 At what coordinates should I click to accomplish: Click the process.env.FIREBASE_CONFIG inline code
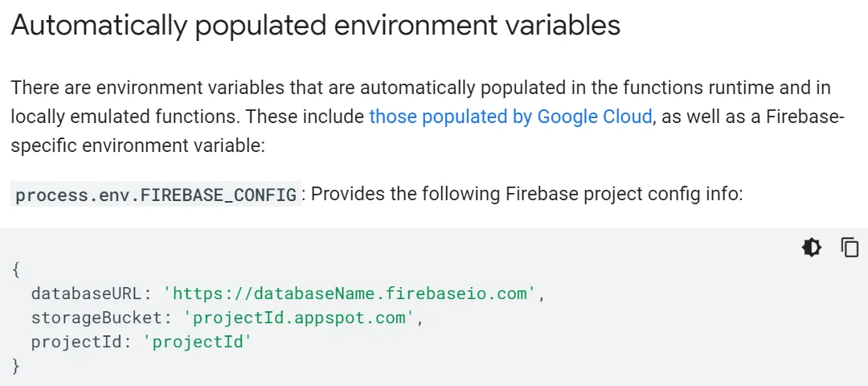[156, 195]
